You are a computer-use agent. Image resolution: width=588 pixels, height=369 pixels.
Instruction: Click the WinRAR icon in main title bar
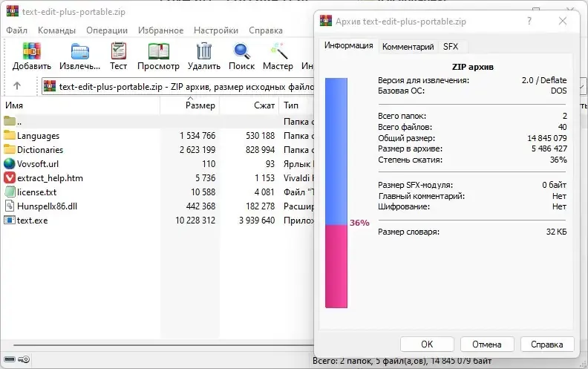tap(13, 11)
